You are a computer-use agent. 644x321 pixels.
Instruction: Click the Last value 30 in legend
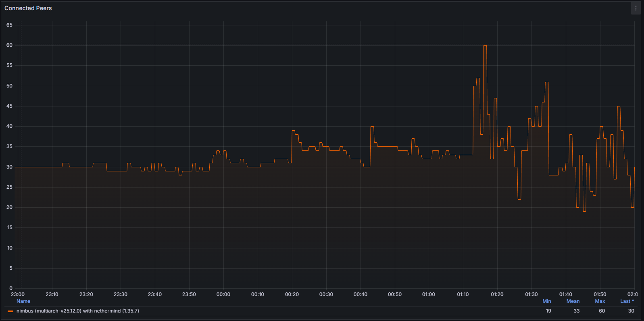click(x=631, y=311)
